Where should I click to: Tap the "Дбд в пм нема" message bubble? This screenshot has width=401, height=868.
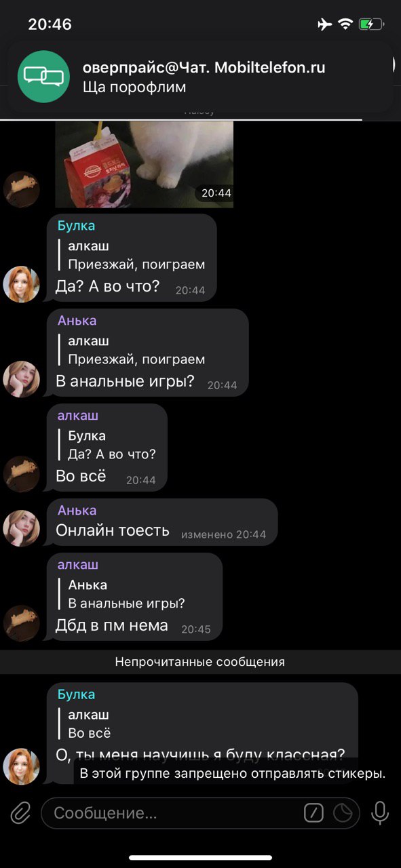(134, 597)
